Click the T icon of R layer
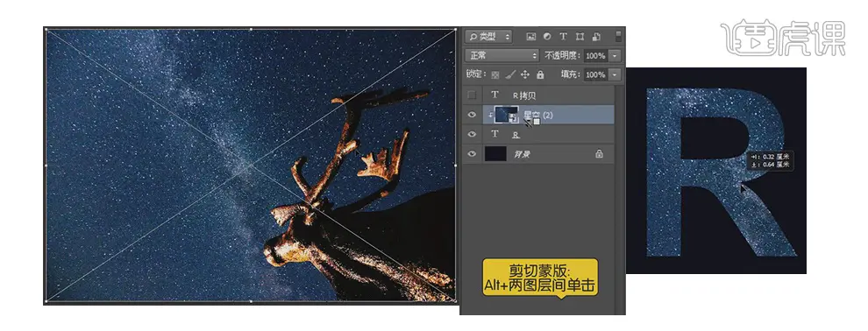868x331 pixels. (494, 134)
